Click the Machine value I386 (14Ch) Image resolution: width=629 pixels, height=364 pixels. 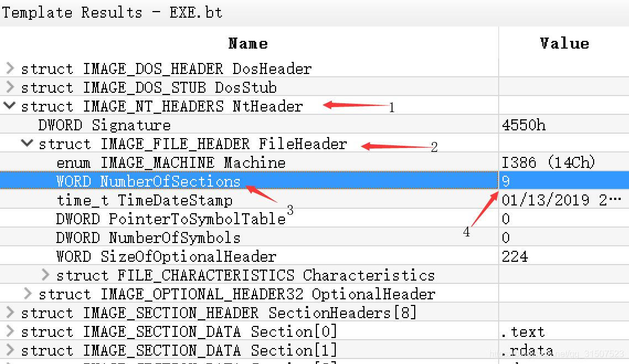[548, 162]
